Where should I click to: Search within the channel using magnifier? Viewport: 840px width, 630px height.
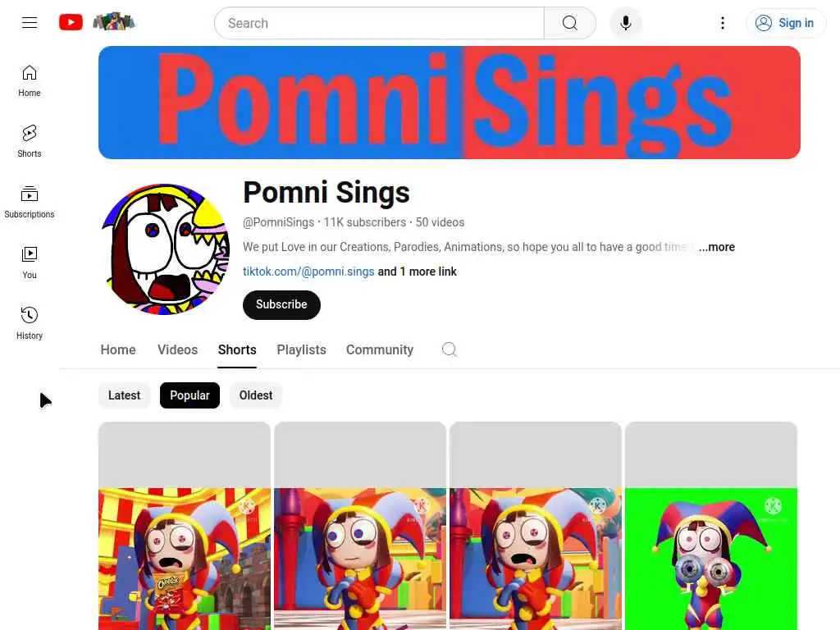[x=449, y=349]
